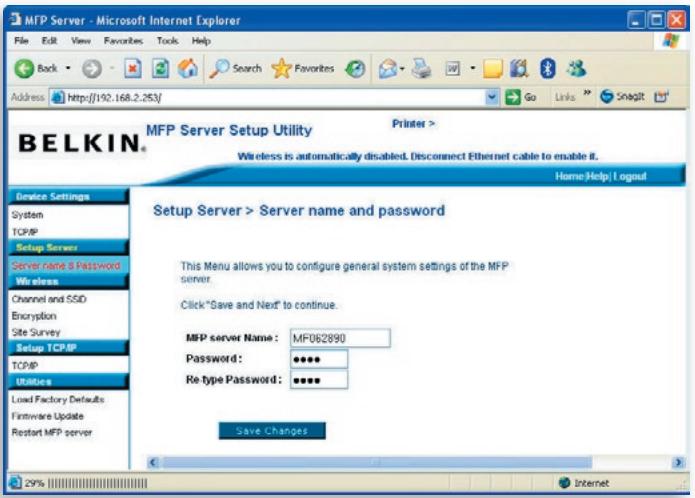
Task: Click Restart MFP server
Action: 52,432
